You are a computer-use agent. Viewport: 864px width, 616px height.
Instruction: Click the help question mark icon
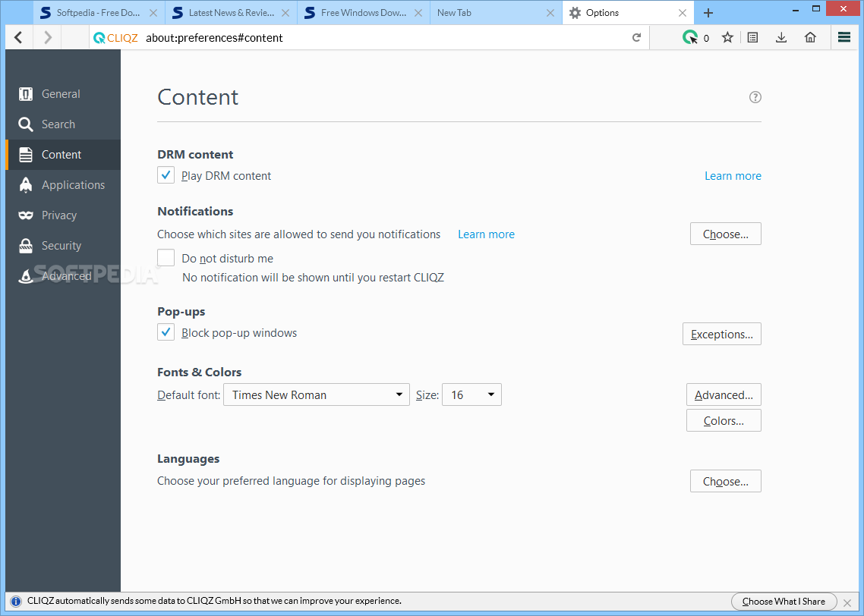tap(755, 97)
